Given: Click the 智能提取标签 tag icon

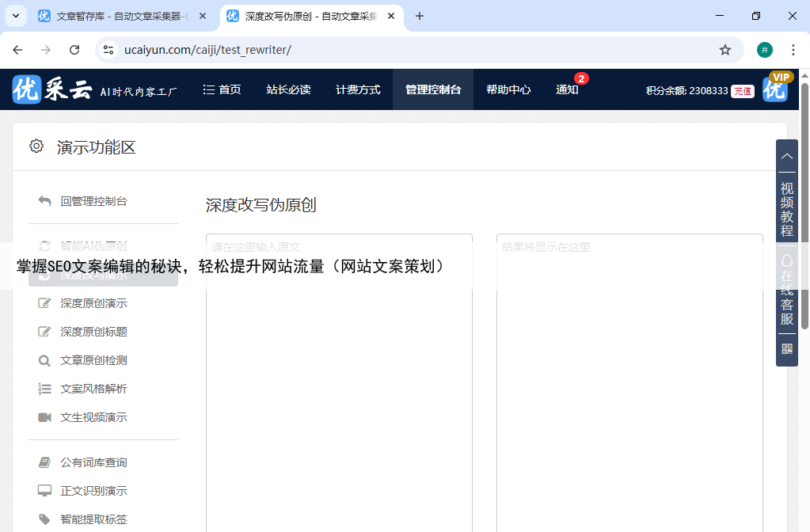Looking at the screenshot, I should point(44,519).
